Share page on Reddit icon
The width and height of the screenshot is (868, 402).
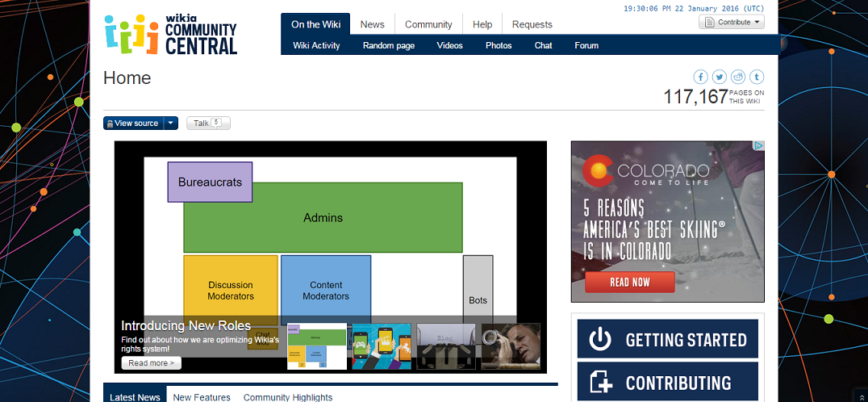click(738, 77)
